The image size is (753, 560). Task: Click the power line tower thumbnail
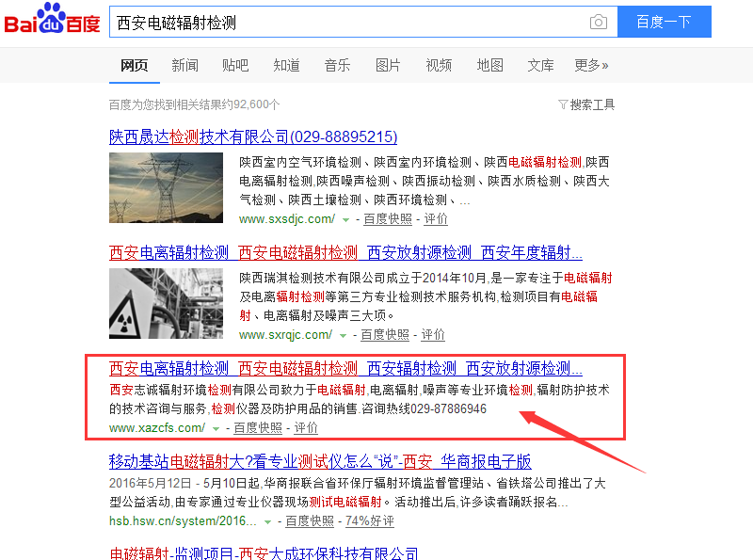point(167,188)
